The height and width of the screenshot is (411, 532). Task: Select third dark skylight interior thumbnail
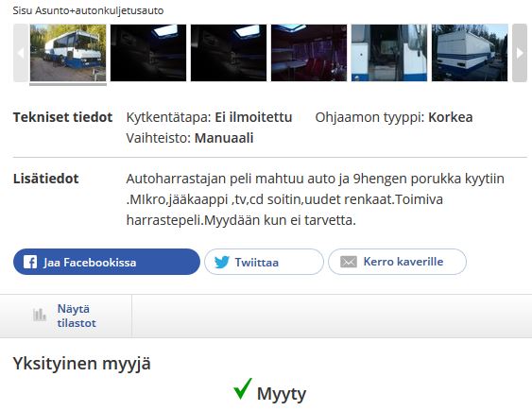(229, 53)
